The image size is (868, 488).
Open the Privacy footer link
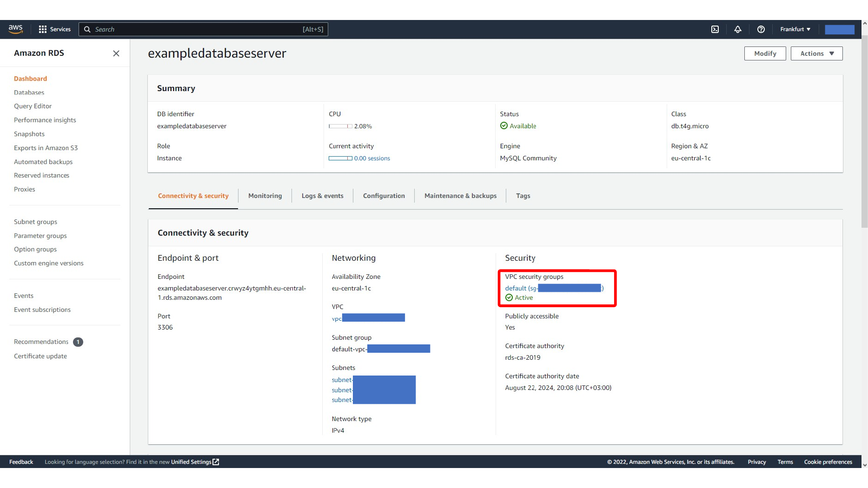[x=757, y=462]
